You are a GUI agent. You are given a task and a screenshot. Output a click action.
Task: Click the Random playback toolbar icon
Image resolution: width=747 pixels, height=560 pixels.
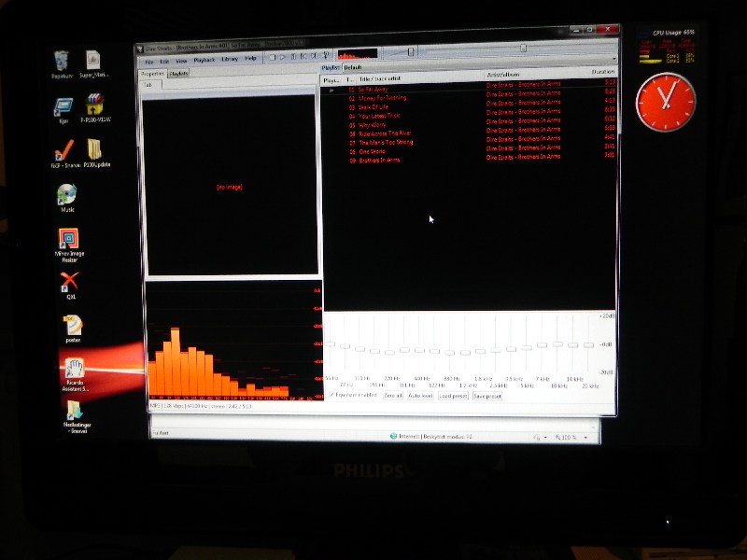pos(325,56)
